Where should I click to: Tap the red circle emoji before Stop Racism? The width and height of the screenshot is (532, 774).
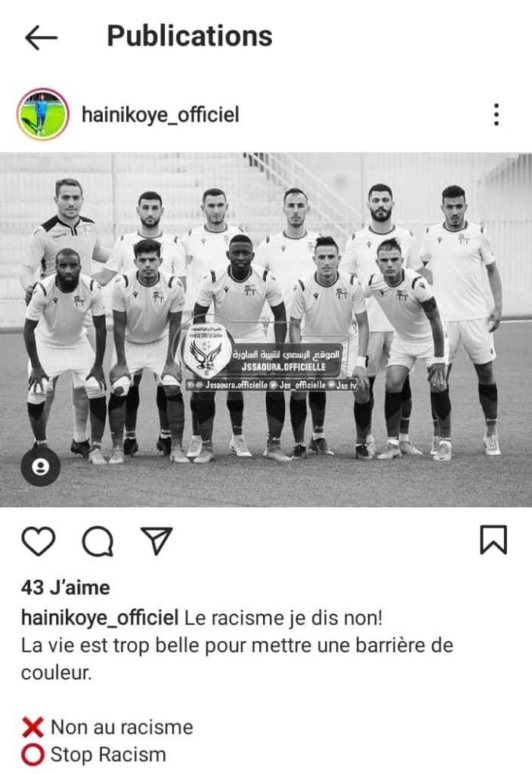[x=33, y=755]
